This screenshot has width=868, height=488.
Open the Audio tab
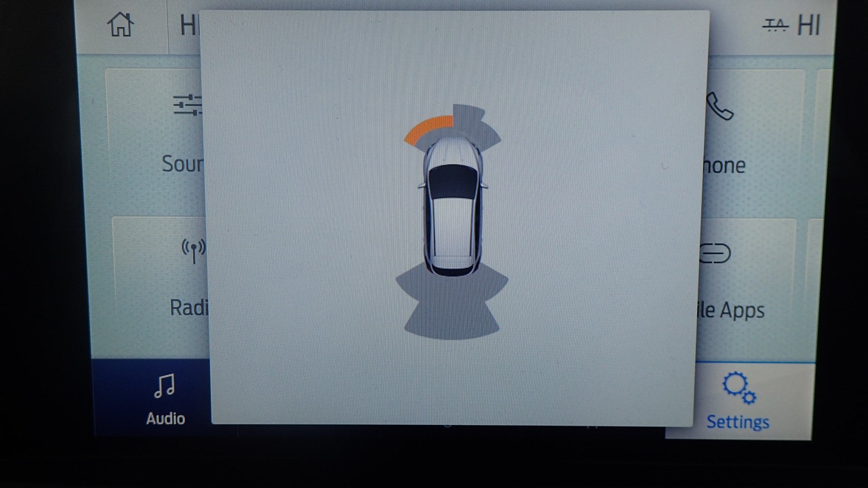tap(165, 399)
